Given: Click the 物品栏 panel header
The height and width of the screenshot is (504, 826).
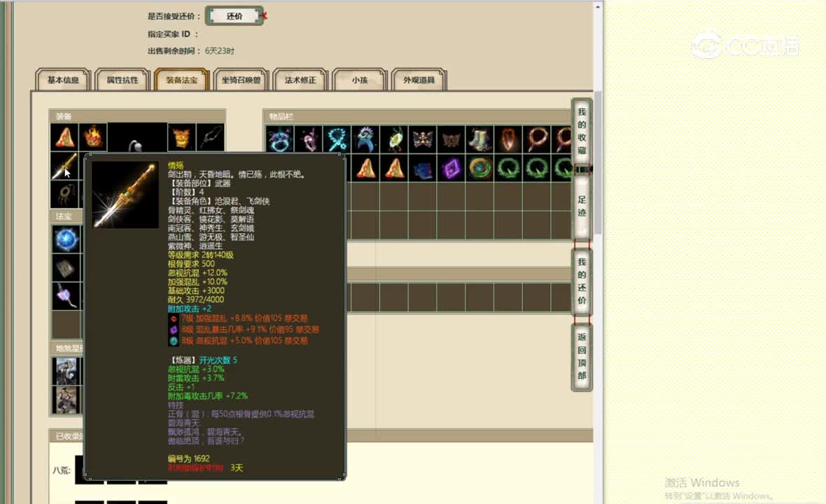Looking at the screenshot, I should pos(417,116).
